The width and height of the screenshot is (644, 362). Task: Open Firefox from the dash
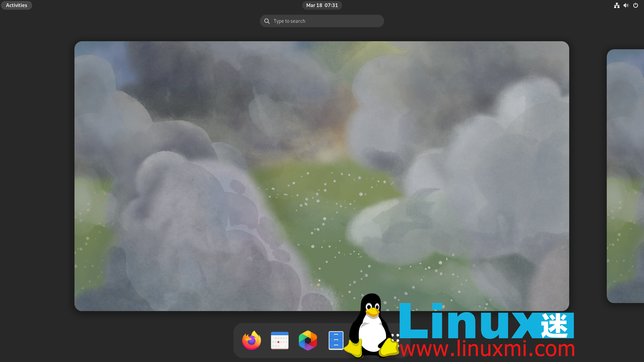coord(252,340)
